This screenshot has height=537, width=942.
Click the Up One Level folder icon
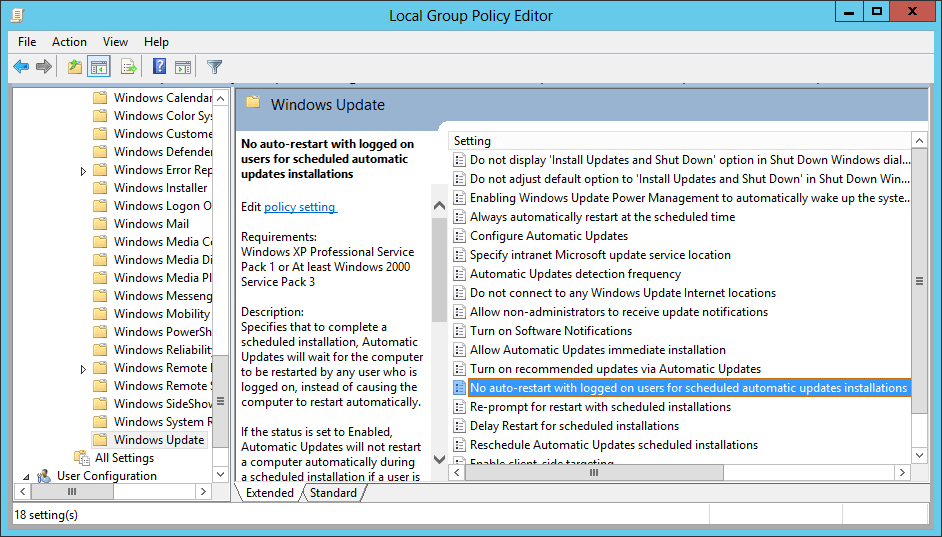(74, 67)
